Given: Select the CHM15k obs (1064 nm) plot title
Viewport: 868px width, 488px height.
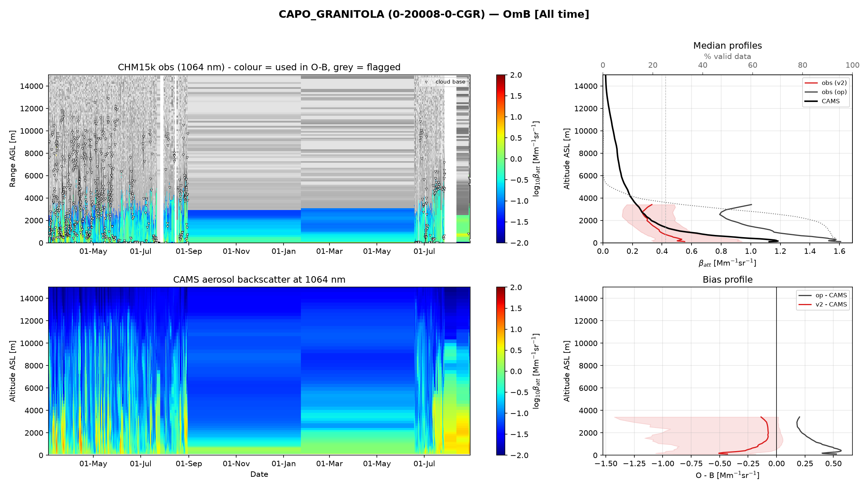Looking at the screenshot, I should (259, 67).
